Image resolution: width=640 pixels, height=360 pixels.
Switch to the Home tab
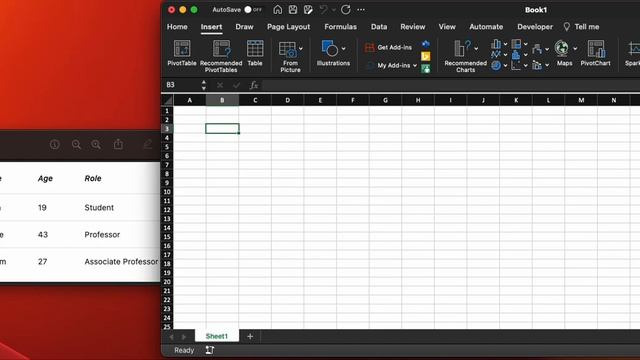click(x=177, y=27)
